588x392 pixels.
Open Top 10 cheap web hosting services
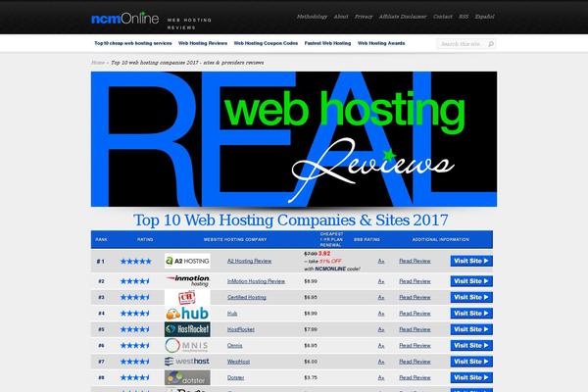click(x=133, y=43)
